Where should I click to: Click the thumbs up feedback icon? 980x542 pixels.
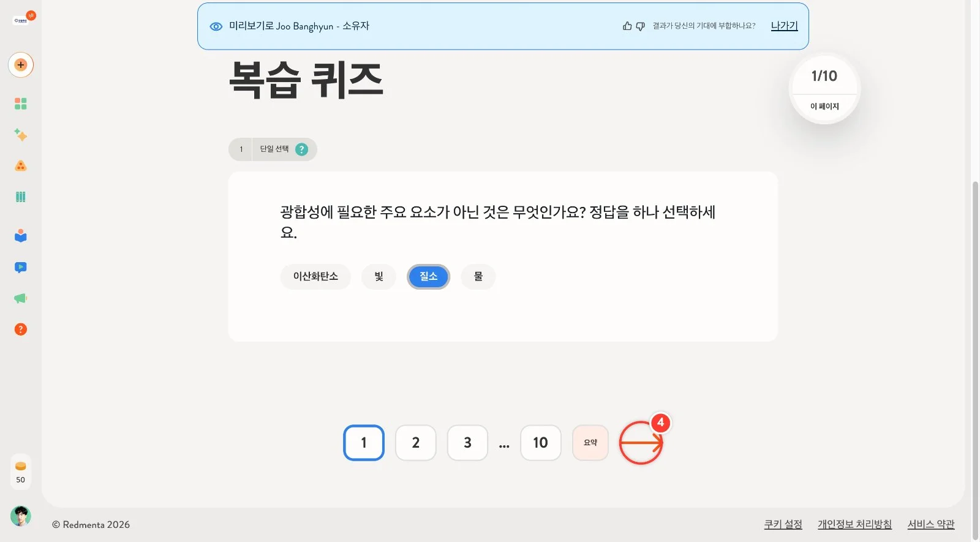pos(627,26)
